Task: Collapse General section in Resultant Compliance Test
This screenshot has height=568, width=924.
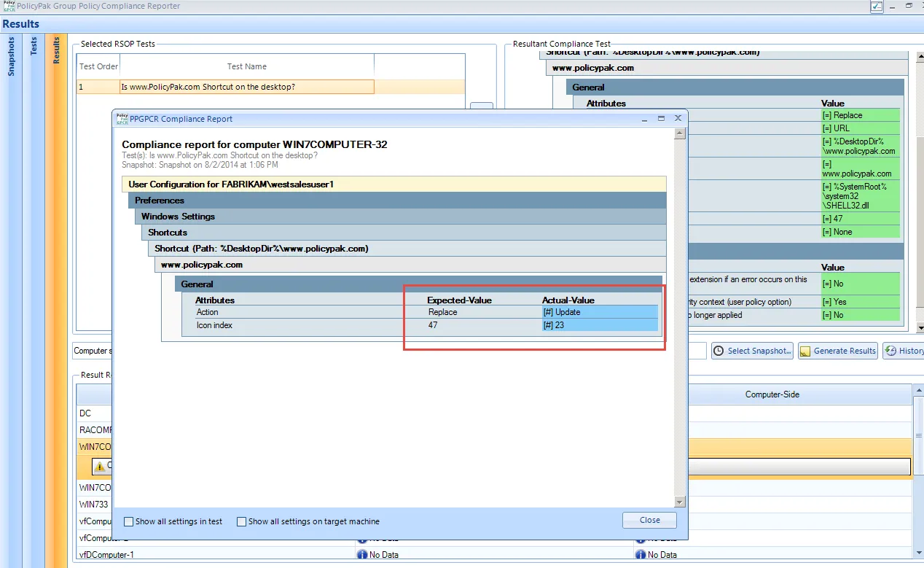Action: (x=735, y=87)
